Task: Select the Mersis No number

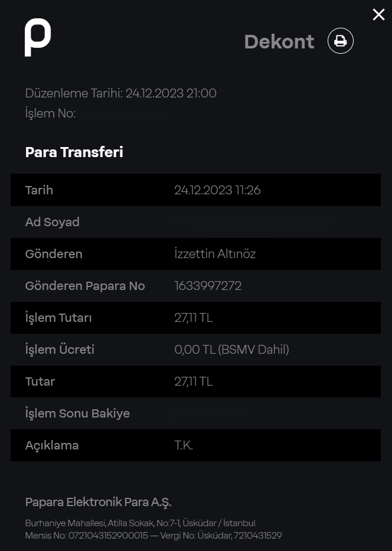Action: 108,536
